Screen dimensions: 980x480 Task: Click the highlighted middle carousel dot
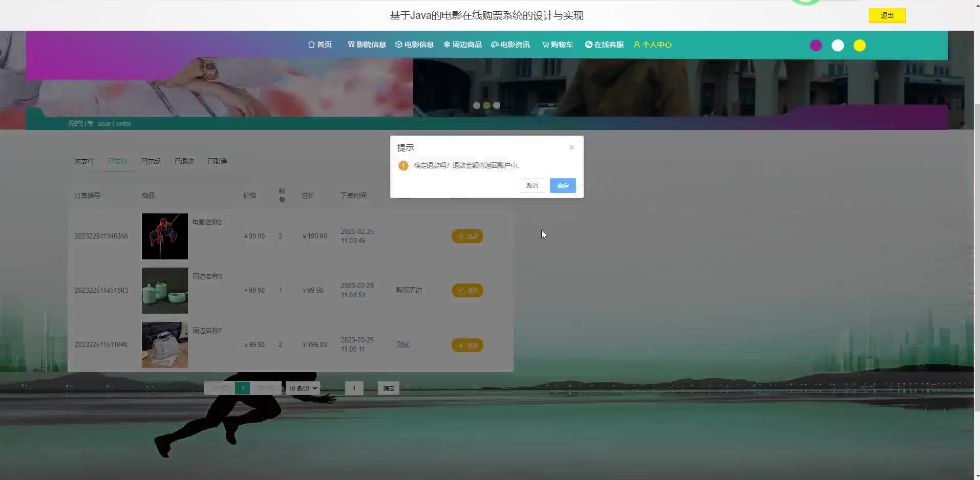[486, 105]
